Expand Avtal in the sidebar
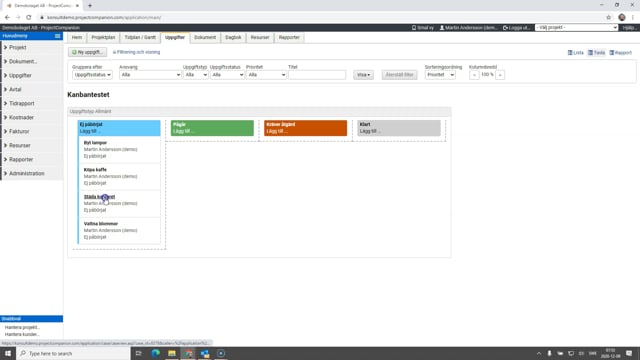Viewport: 640px width, 360px height. click(x=31, y=89)
